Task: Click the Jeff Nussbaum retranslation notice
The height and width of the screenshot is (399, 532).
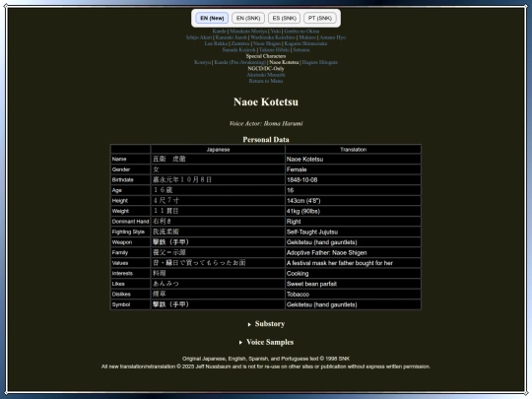Action: click(x=266, y=366)
